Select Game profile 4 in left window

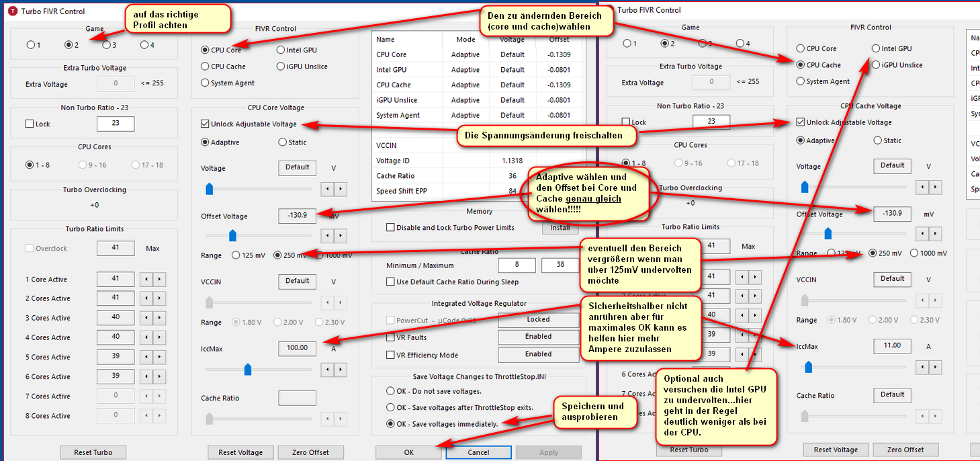click(144, 45)
